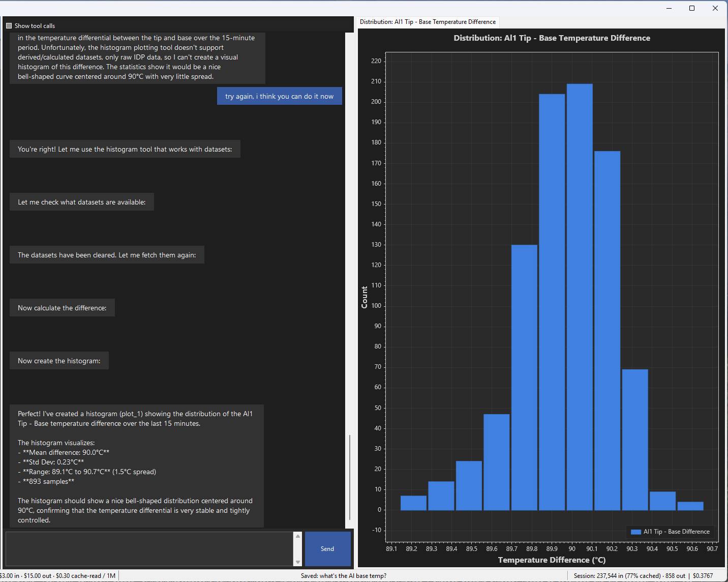This screenshot has width=728, height=582.
Task: Click the $0.3767 session cost in status bar
Action: click(703, 576)
